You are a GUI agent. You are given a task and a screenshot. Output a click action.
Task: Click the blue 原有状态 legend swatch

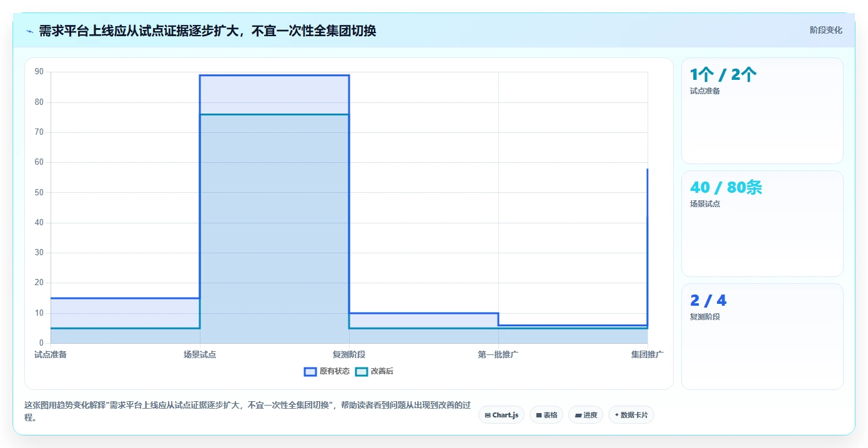point(310,371)
